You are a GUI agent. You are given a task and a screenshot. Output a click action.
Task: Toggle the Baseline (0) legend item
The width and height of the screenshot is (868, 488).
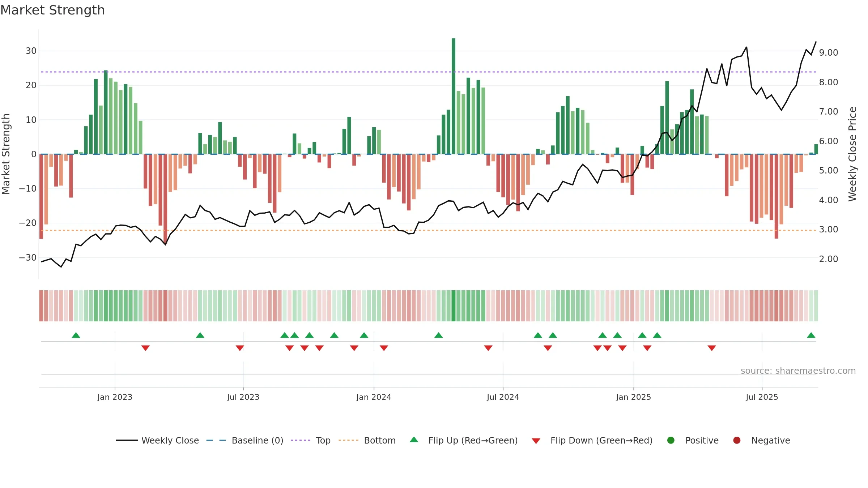pyautogui.click(x=245, y=440)
